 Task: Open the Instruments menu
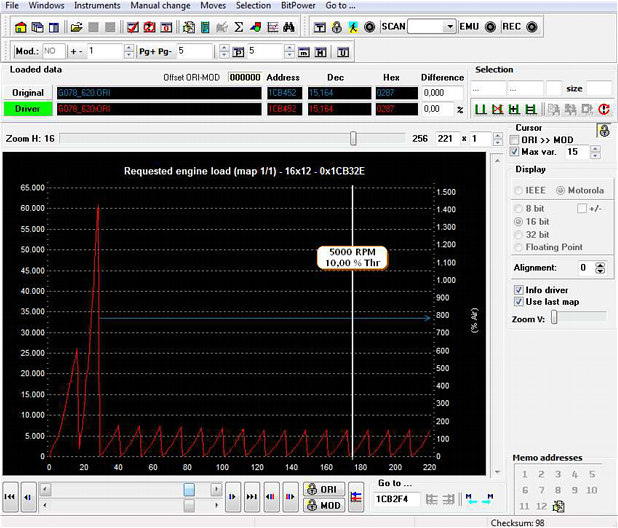tap(97, 6)
